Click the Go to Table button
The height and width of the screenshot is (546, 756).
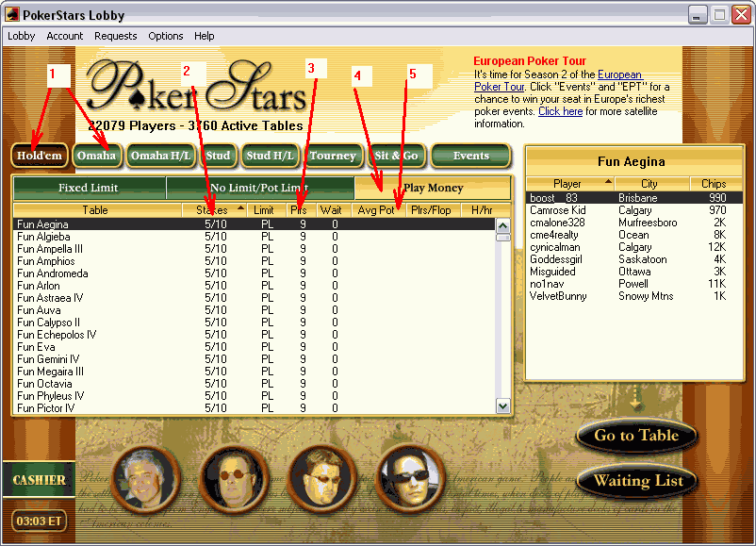(x=636, y=436)
